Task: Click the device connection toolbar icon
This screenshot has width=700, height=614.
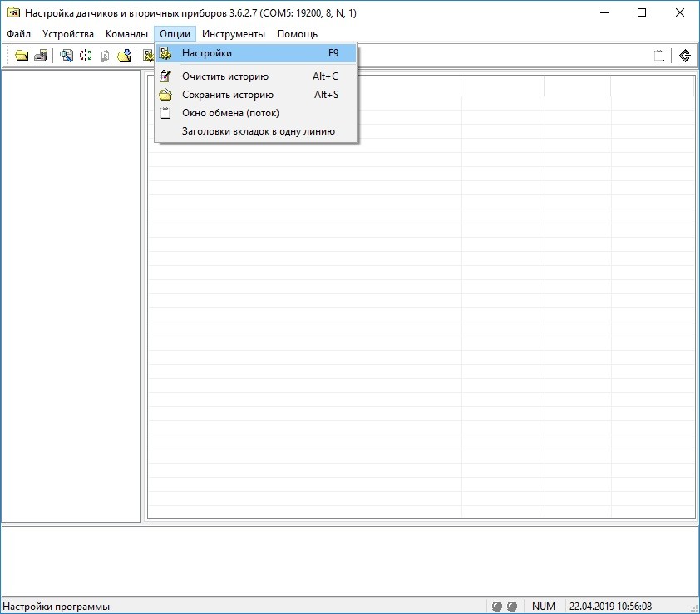Action: click(x=41, y=56)
